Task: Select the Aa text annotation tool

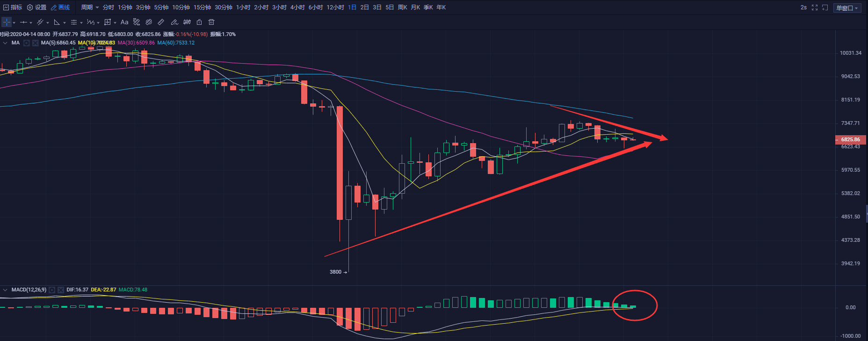Action: pyautogui.click(x=124, y=22)
